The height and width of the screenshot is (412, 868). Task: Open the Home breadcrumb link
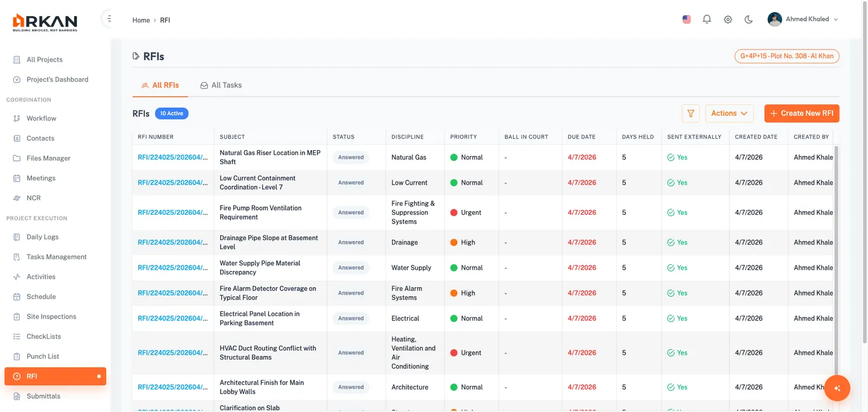pos(140,20)
